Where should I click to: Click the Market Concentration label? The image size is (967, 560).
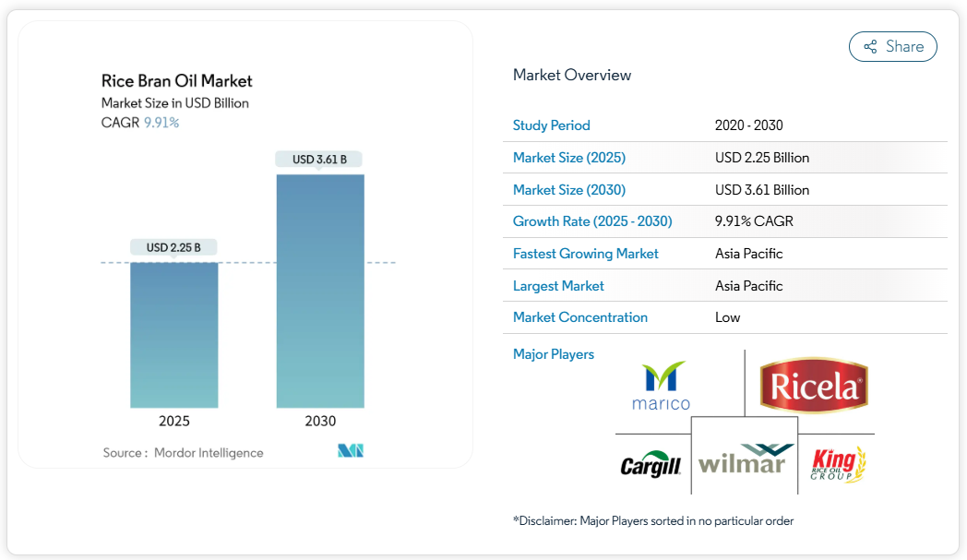(579, 317)
